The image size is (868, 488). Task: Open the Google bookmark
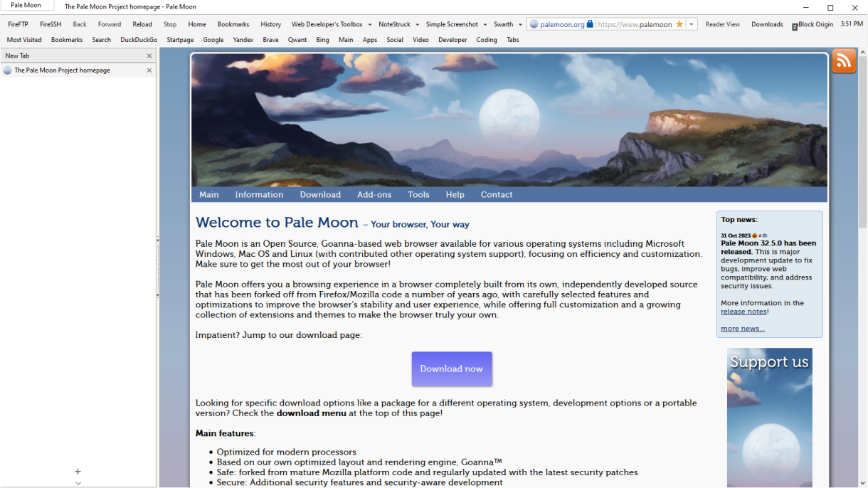tap(213, 40)
